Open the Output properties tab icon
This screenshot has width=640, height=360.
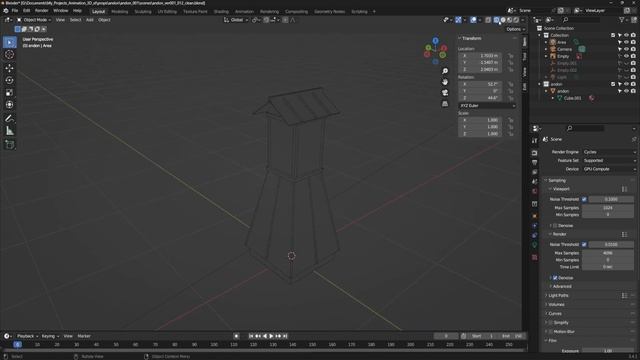535,162
